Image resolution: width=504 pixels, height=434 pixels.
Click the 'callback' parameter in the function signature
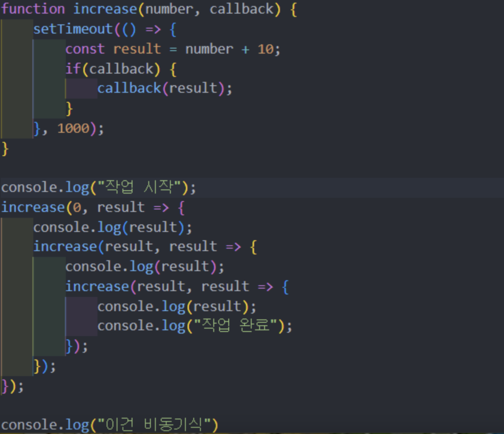pos(241,9)
